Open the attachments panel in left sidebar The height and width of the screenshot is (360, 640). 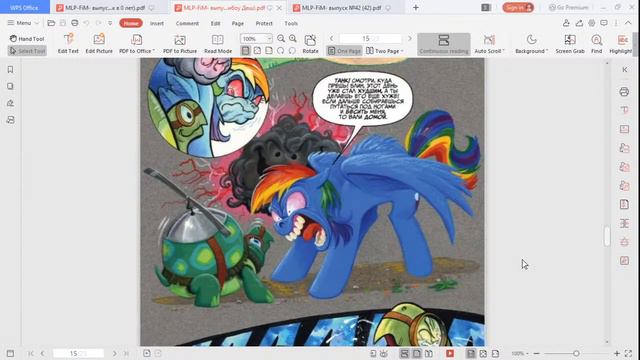click(11, 120)
